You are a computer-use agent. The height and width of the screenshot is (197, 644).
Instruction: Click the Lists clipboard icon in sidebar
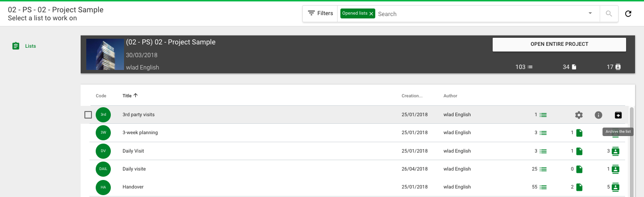[x=16, y=46]
